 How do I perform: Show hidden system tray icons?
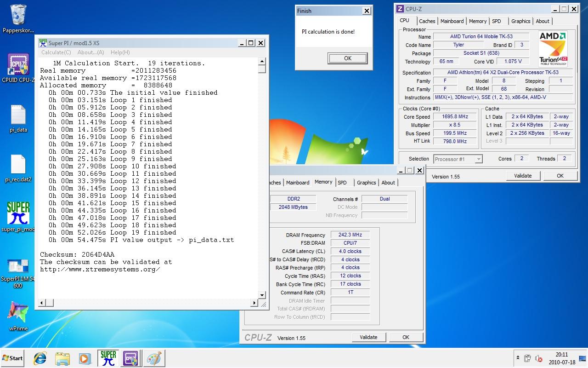click(518, 358)
